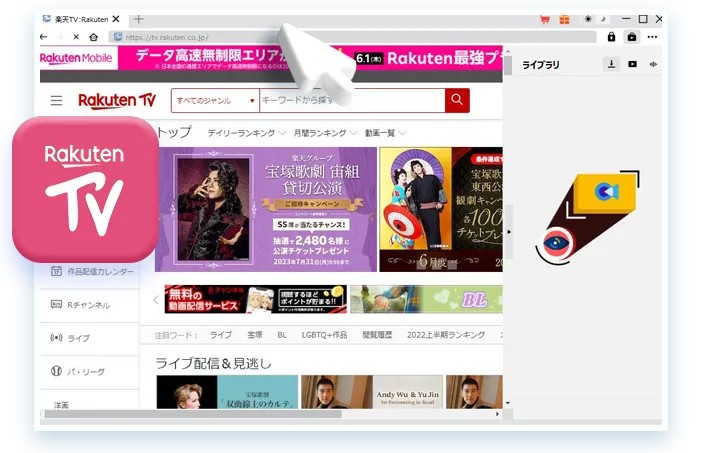713x453 pixels.
Task: Click the page vertical scrollbar up arrow
Action: [x=508, y=51]
